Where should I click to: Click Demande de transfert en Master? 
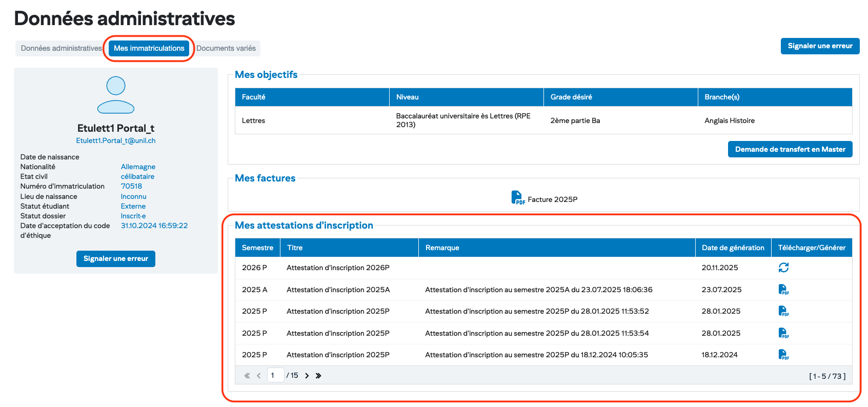(790, 149)
